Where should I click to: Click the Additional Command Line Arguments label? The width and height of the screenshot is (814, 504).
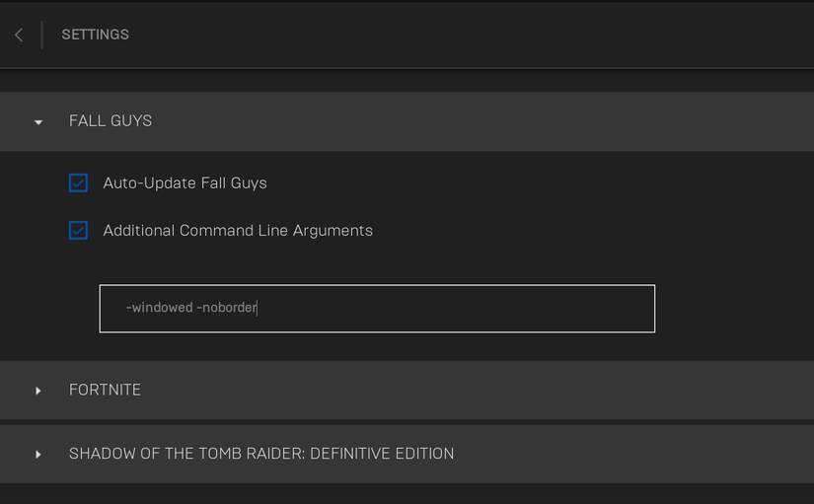click(x=238, y=230)
